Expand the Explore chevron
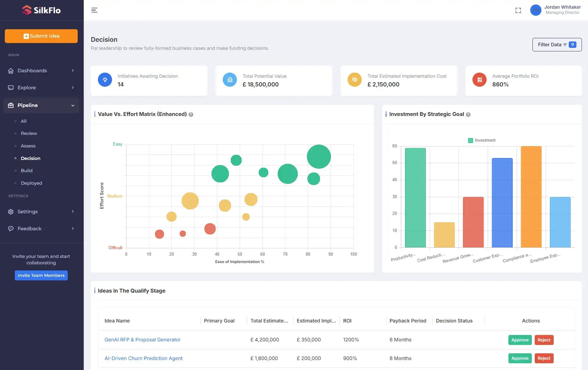This screenshot has height=370, width=588. (73, 88)
